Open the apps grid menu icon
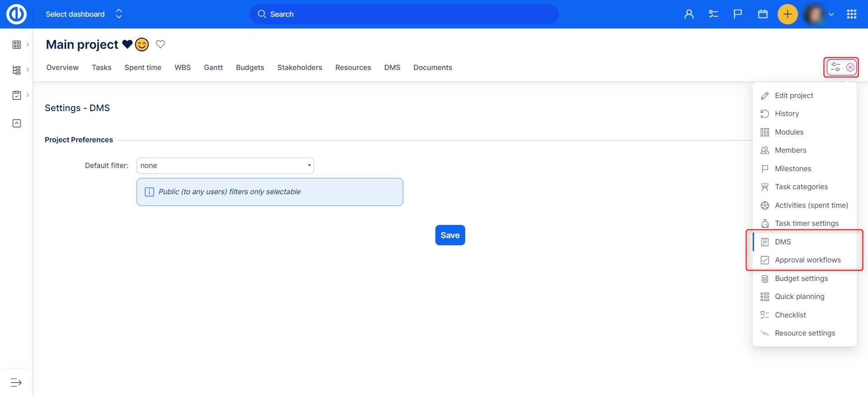The image size is (868, 397). [852, 14]
